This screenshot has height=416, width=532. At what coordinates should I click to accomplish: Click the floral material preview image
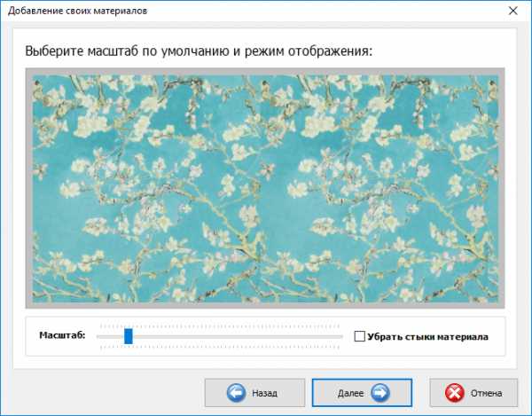265,188
